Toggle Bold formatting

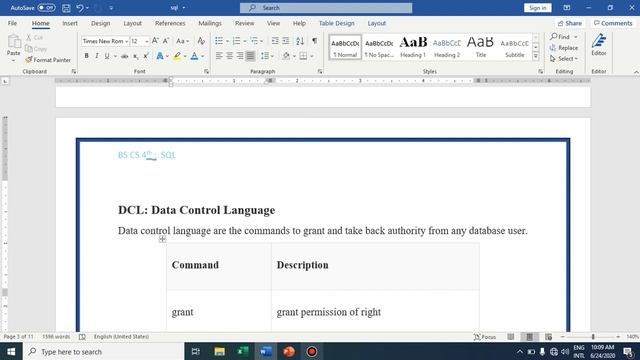click(x=86, y=56)
